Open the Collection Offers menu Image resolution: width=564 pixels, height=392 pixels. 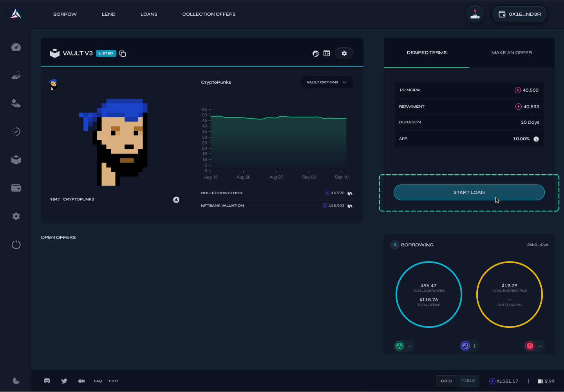(209, 14)
